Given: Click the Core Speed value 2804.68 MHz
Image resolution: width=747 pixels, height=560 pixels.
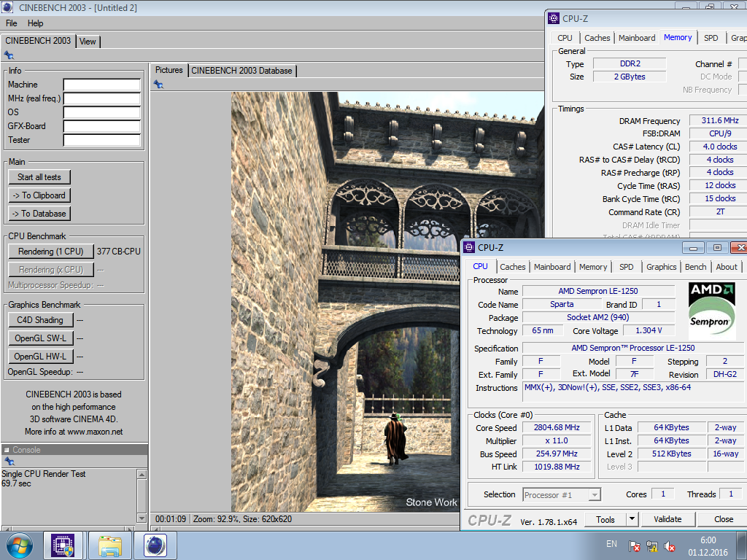Looking at the screenshot, I should click(557, 427).
